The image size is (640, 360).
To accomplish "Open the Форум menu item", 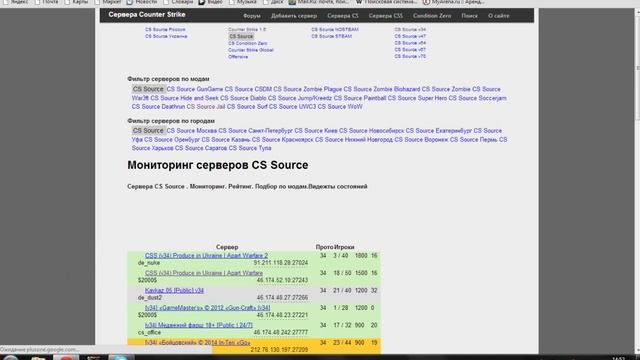I will pyautogui.click(x=251, y=16).
